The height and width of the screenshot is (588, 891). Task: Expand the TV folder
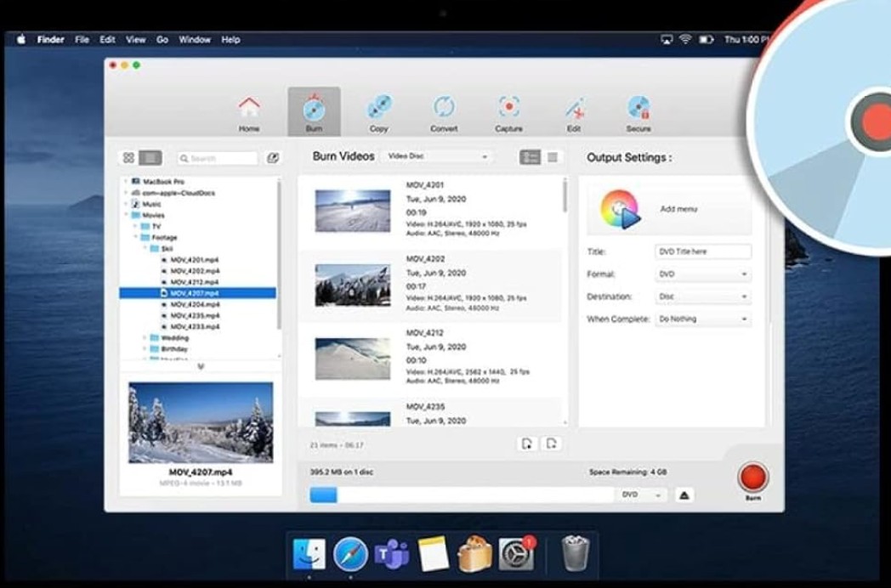(135, 226)
